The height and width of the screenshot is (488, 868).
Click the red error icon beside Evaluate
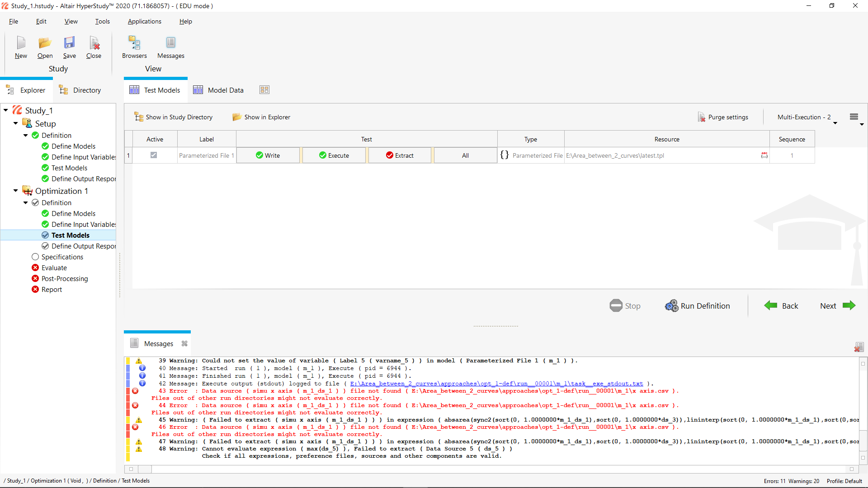tap(35, 267)
